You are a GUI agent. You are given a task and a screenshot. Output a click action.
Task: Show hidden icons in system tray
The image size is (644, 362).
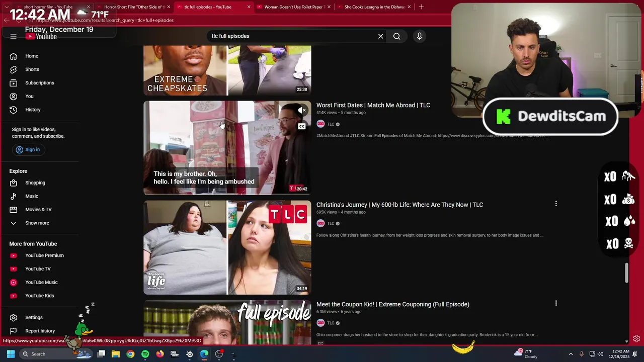click(x=571, y=354)
